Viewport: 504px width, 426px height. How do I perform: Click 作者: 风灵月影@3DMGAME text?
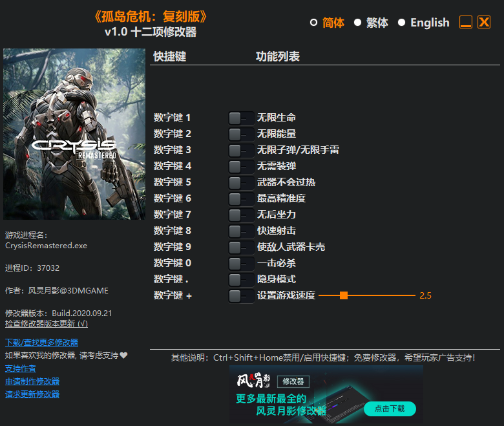57,291
